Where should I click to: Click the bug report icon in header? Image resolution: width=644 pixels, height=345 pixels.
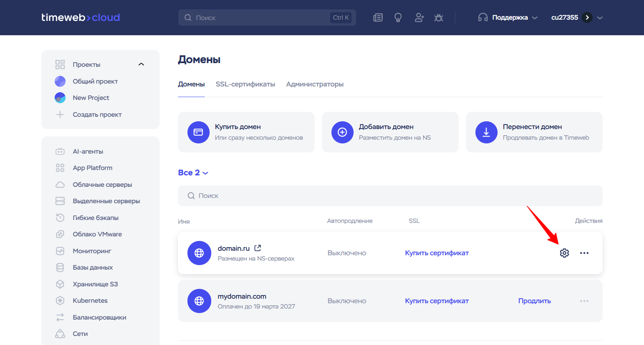(438, 18)
